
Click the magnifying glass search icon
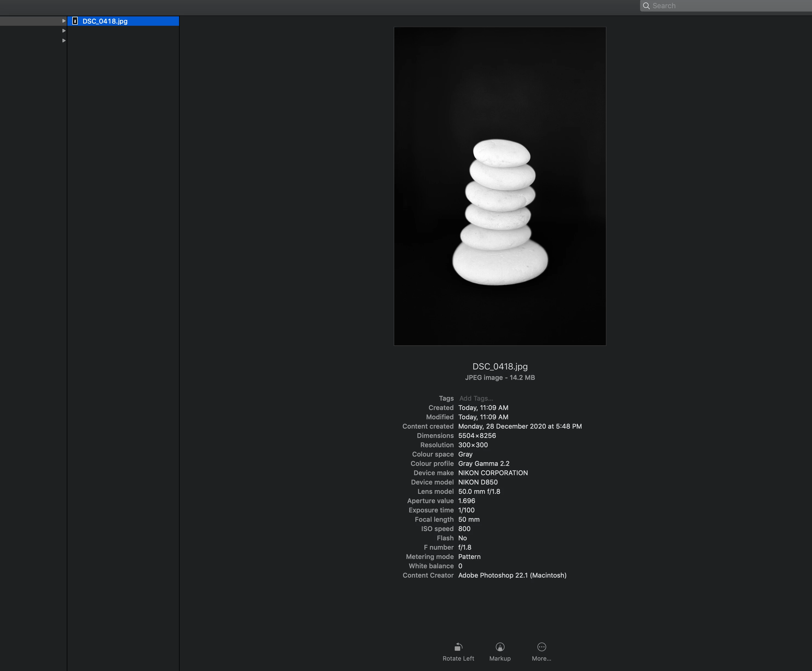(646, 6)
